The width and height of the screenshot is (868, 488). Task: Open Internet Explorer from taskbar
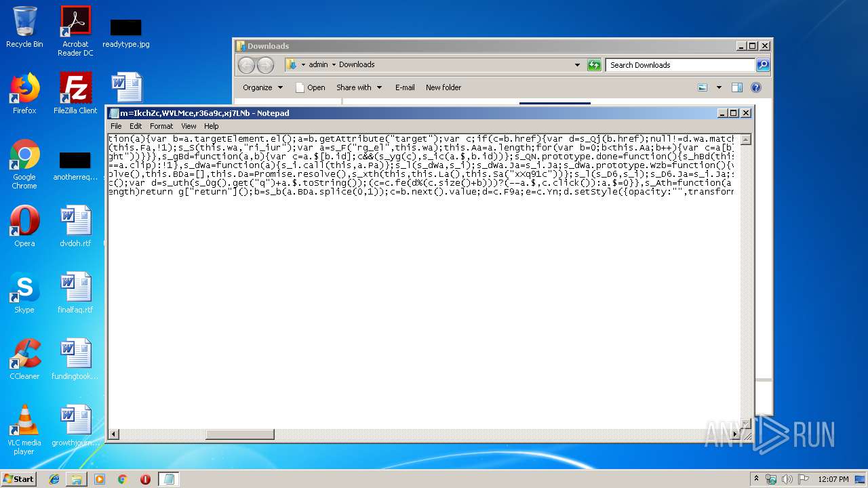[54, 479]
